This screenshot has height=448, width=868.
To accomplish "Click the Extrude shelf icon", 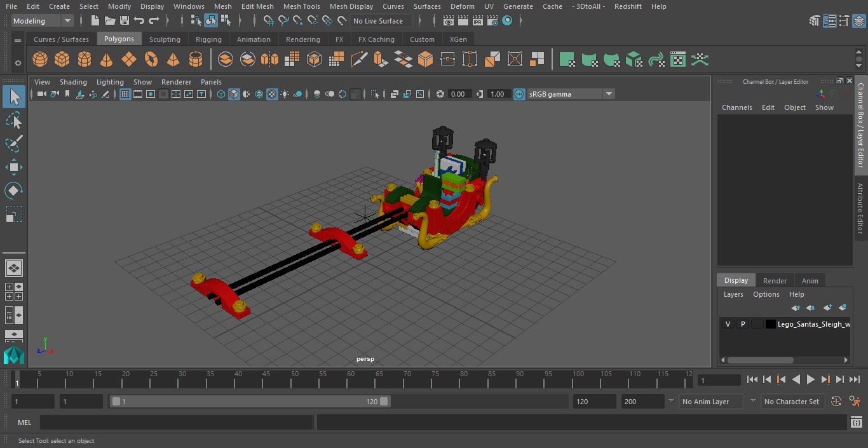I will tap(381, 60).
